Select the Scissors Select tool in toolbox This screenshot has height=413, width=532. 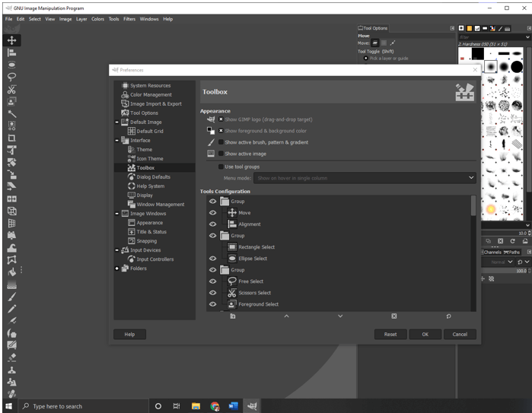tap(12, 89)
